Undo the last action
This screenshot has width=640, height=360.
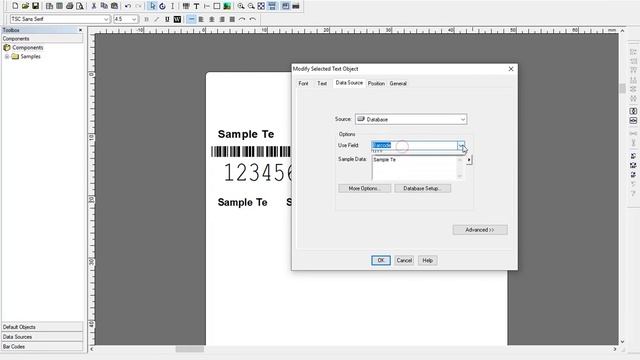128,6
